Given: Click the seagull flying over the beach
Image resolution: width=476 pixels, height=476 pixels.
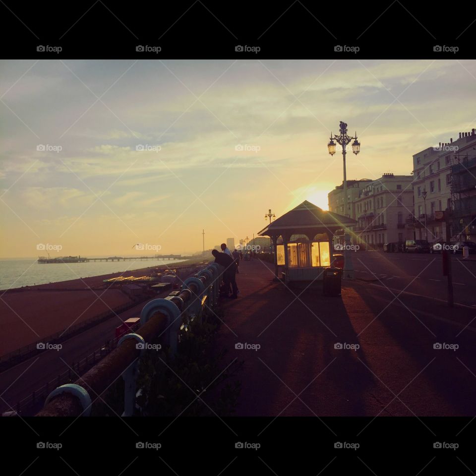Looking at the screenshot, I should coord(135,245).
